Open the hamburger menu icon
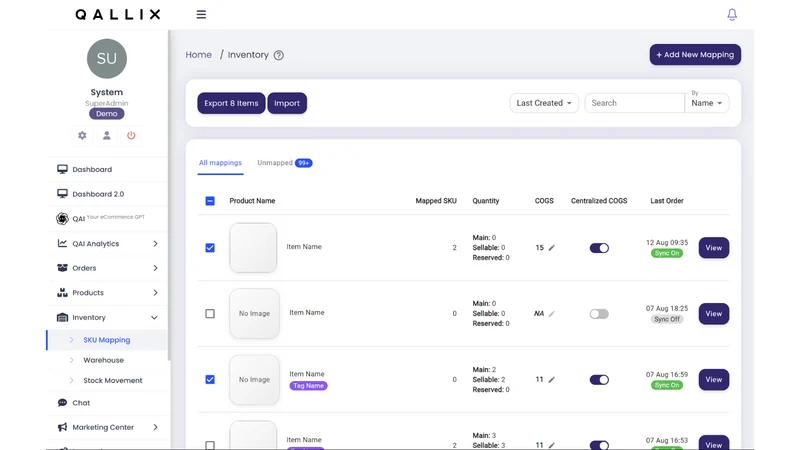The width and height of the screenshot is (800, 450). point(201,14)
